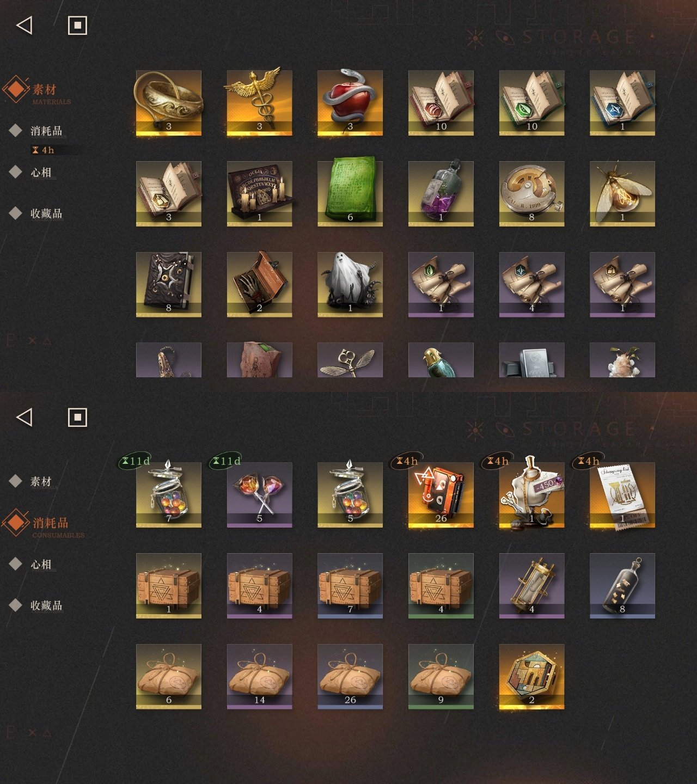Select the Ouija board item
The width and height of the screenshot is (697, 784).
(x=259, y=194)
